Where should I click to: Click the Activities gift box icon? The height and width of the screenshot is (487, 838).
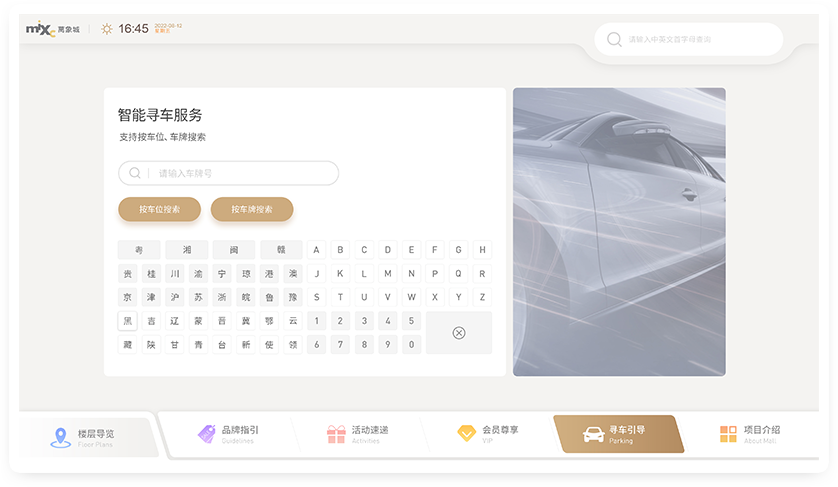click(x=336, y=434)
